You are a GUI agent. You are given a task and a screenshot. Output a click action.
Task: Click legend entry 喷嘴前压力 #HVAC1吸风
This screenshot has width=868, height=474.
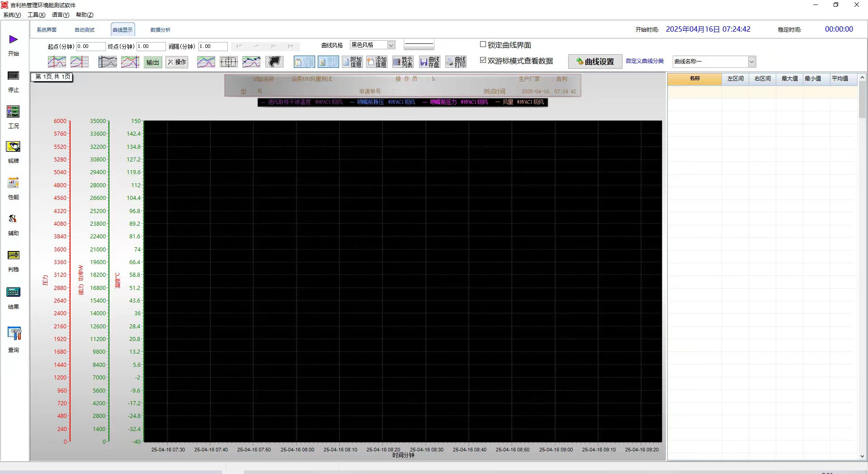(455, 102)
